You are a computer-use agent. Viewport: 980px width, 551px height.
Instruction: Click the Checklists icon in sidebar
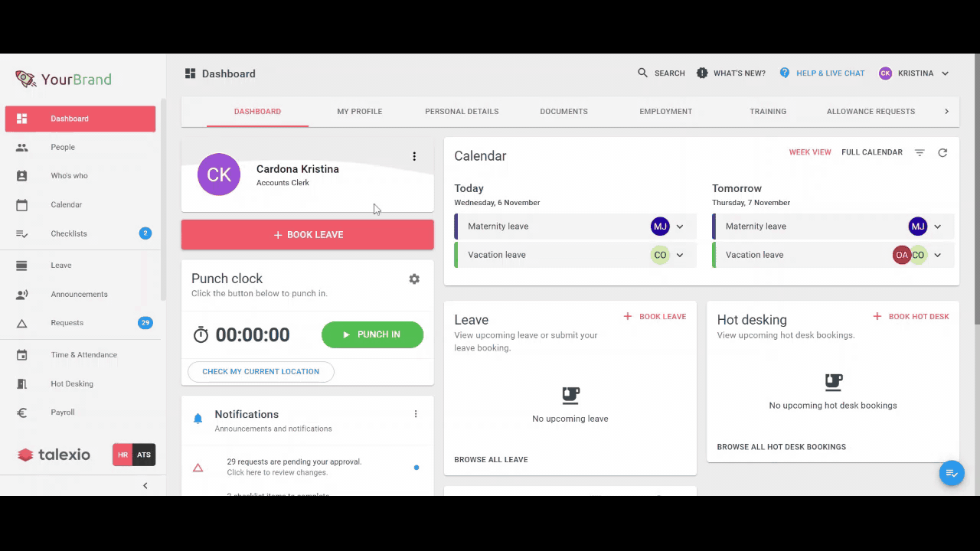[x=21, y=233]
